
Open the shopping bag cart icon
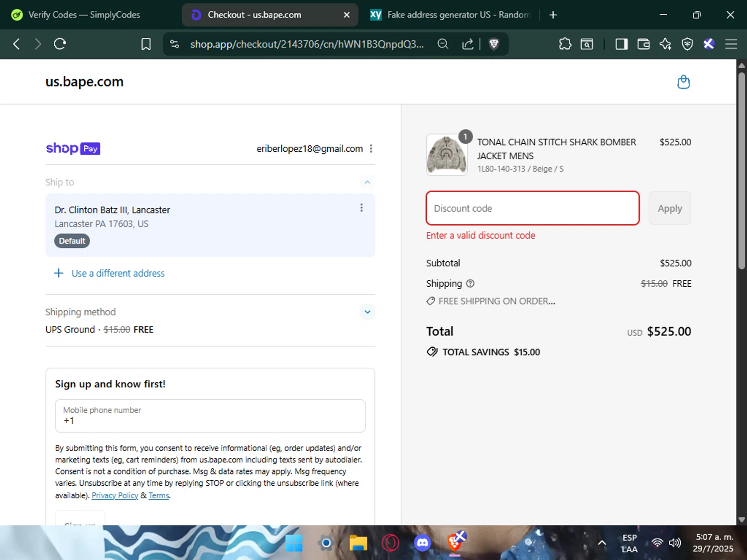(684, 82)
